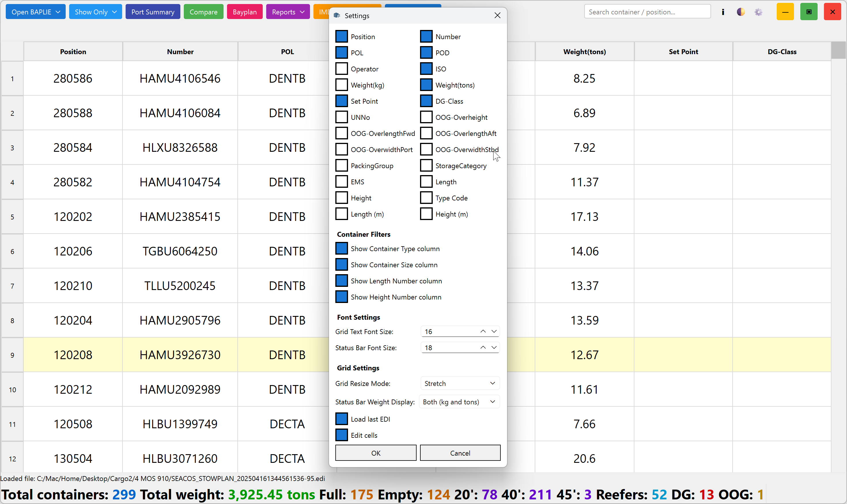Check the Type Code checkbox
Viewport: 847px width, 504px height.
(x=426, y=198)
